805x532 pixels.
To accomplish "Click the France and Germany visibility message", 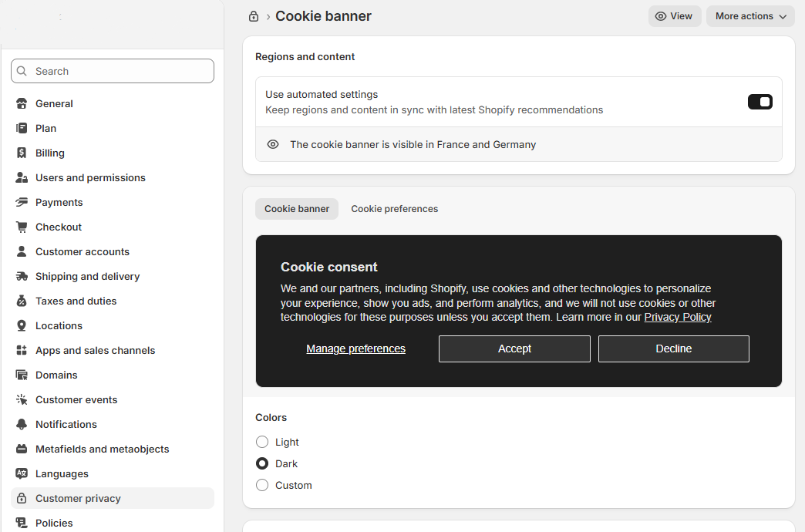I will tap(413, 144).
